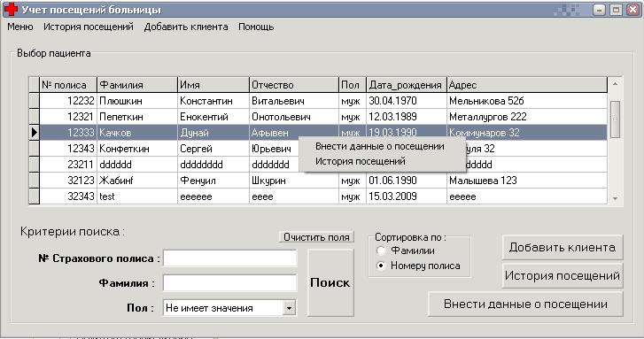The height and width of the screenshot is (339, 644).
Task: Click the name cell Енокентий
Action: 213,117
